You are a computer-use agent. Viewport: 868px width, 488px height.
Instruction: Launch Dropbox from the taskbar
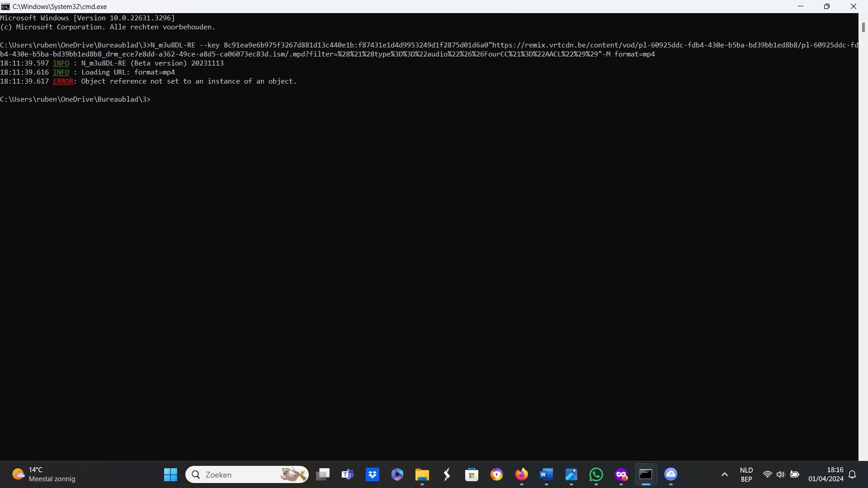tap(373, 474)
